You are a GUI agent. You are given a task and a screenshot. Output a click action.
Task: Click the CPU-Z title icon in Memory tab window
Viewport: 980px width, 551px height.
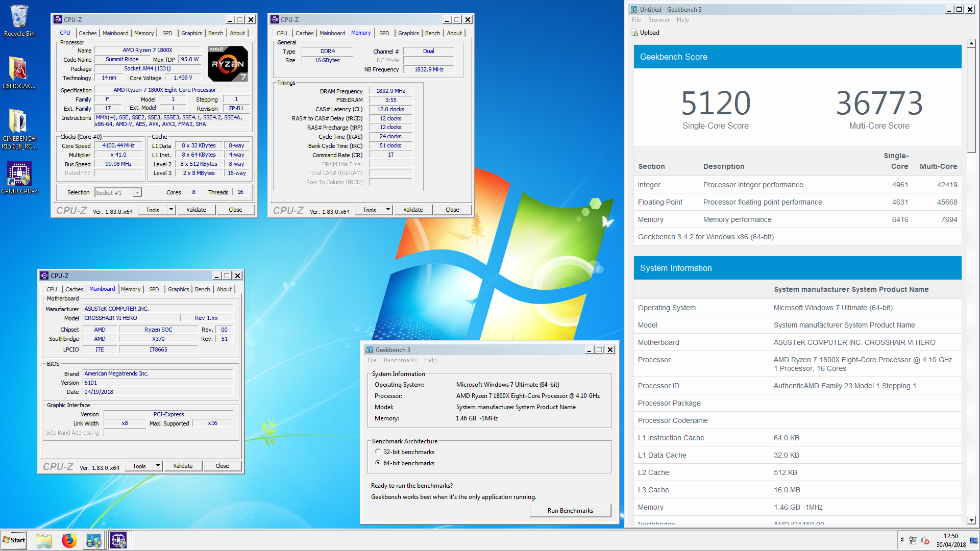click(275, 19)
